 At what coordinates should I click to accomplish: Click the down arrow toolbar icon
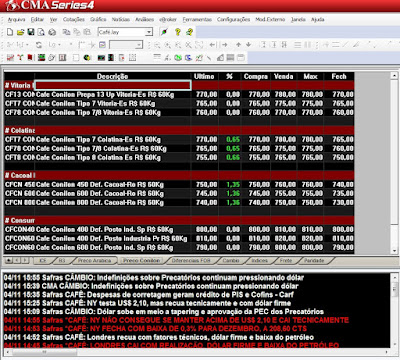point(249,45)
